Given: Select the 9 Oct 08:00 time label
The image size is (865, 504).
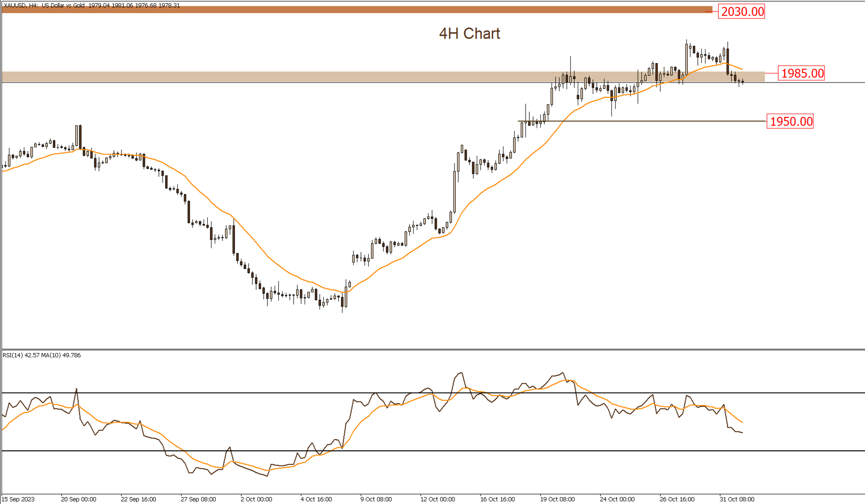Looking at the screenshot, I should (376, 499).
